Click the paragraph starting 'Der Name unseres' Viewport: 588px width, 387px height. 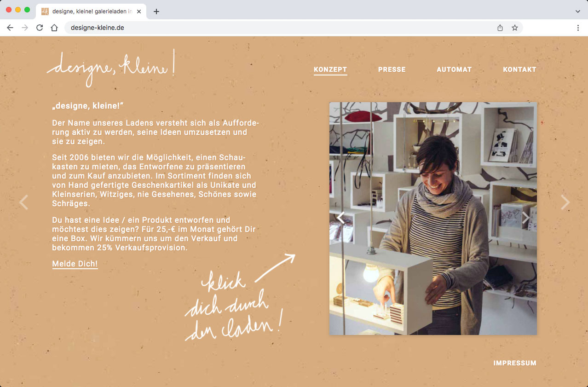click(156, 132)
